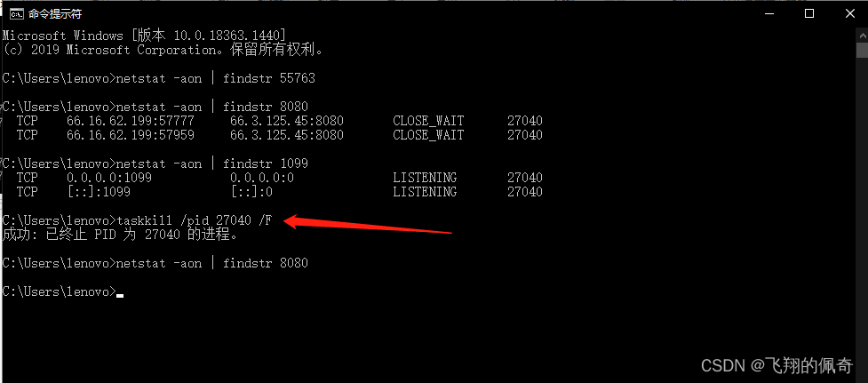Place cursor at the last empty prompt
Viewport: 868px width, 383px height.
point(120,292)
